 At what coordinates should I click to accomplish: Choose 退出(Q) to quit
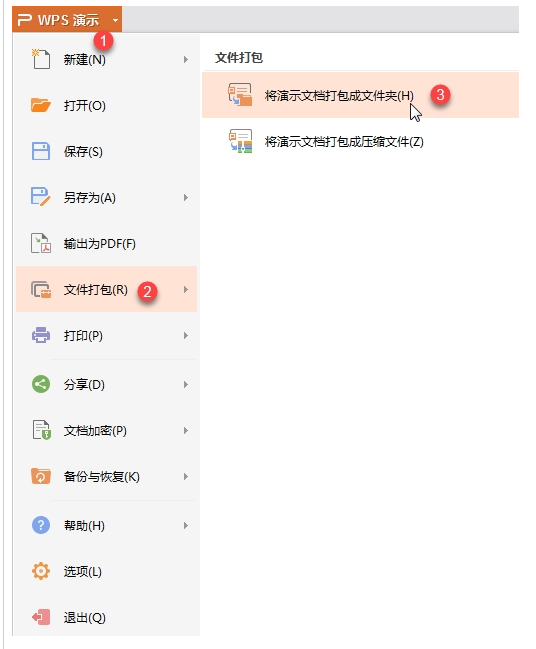pyautogui.click(x=106, y=618)
